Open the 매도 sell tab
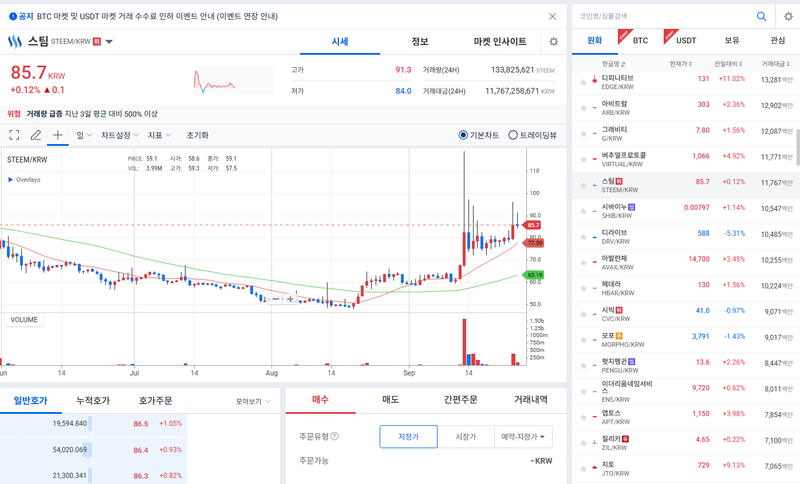800x484 pixels. [x=390, y=400]
